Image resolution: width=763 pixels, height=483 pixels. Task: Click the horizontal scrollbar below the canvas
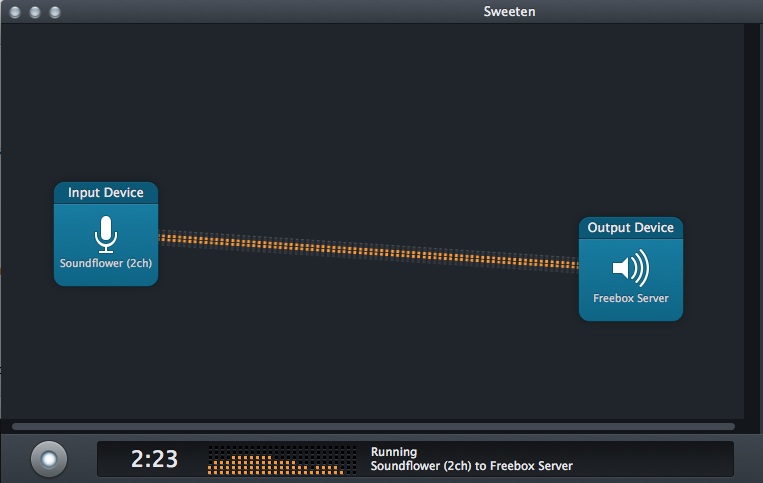tap(372, 427)
